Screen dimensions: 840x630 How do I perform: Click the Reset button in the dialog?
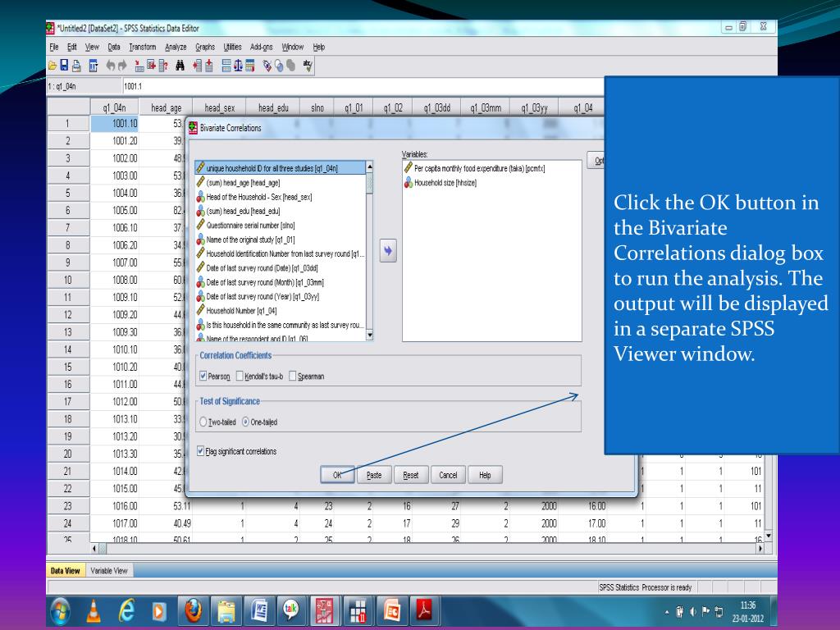point(410,475)
